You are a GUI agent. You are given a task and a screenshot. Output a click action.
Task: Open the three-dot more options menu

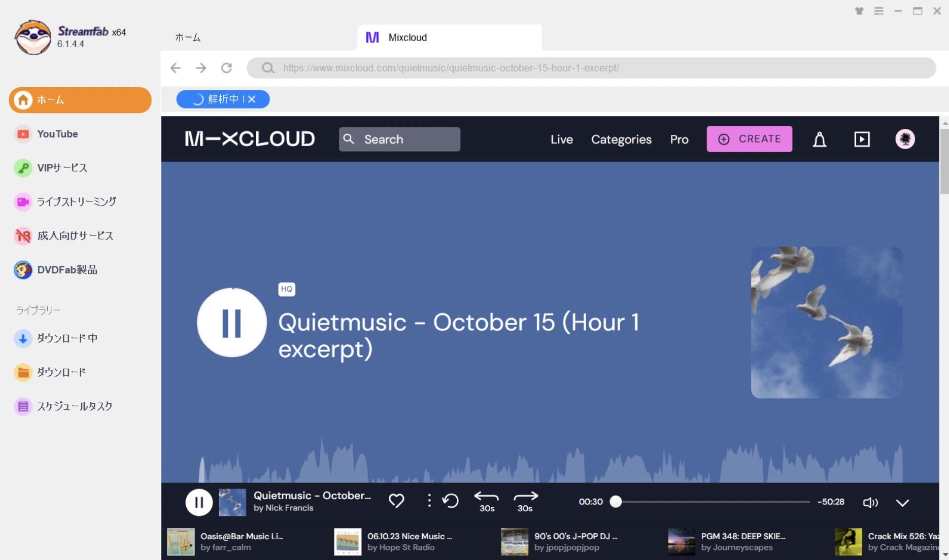pyautogui.click(x=429, y=501)
